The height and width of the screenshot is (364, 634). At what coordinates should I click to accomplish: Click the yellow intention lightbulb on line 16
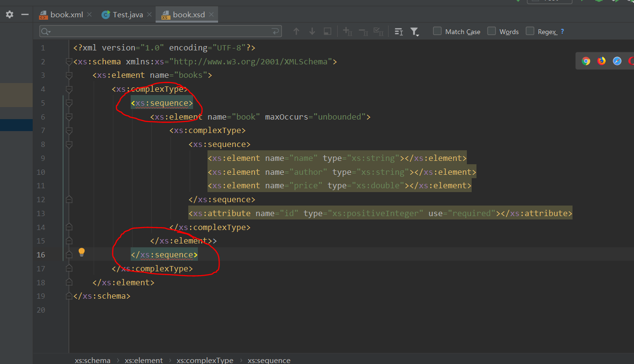[x=82, y=252]
